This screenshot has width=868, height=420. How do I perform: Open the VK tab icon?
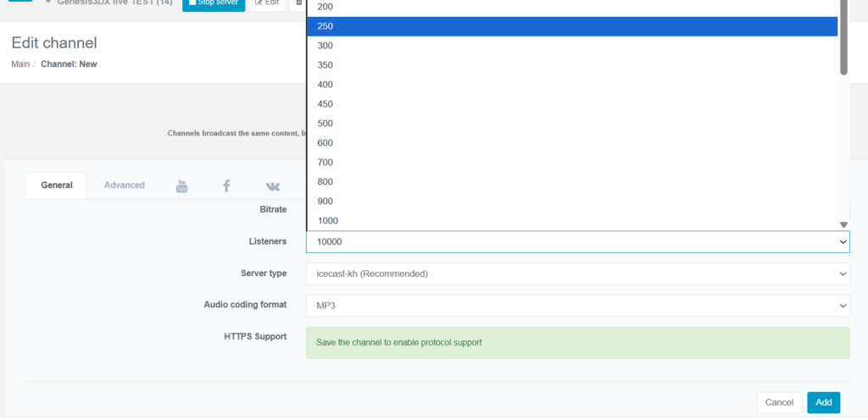272,185
